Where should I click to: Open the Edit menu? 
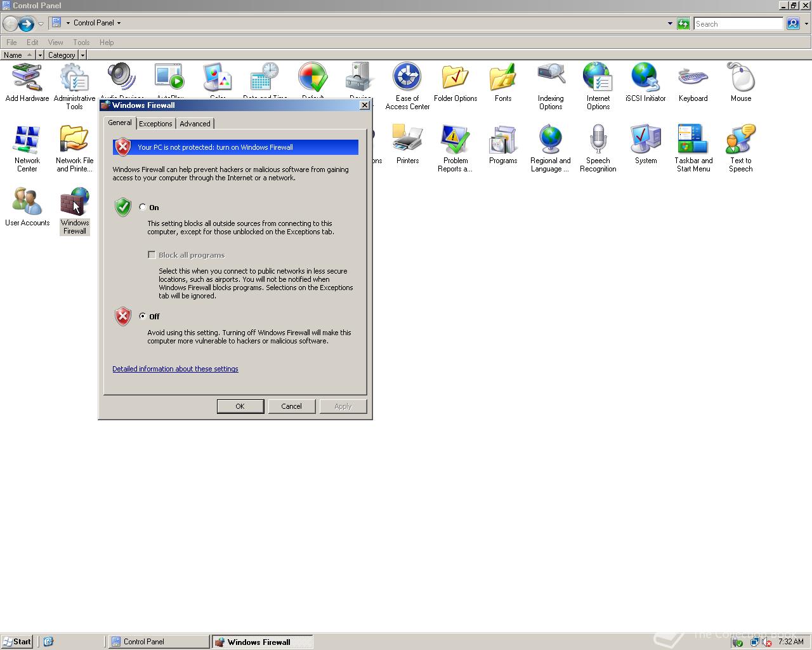[32, 43]
